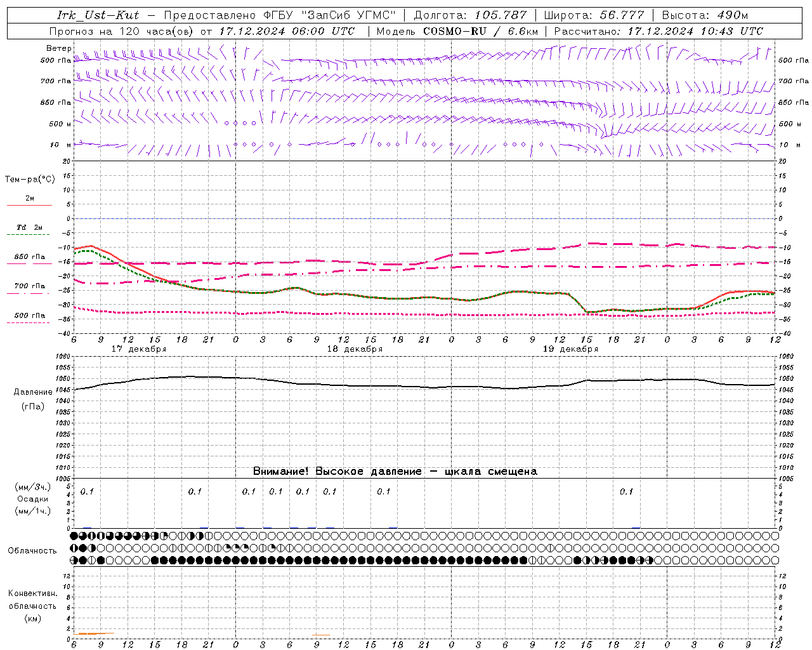Screen dimensions: 812x650
Task: Click the (гПа) unit label under Давление
Action: [x=33, y=407]
